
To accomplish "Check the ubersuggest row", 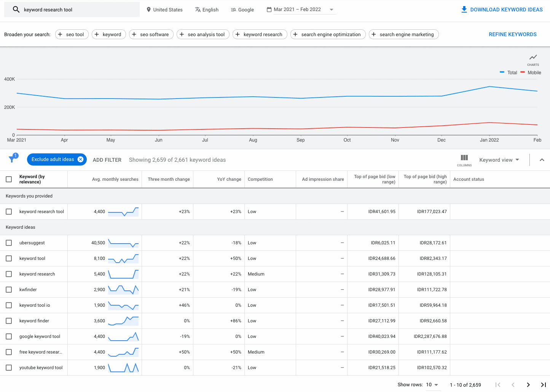I will pyautogui.click(x=9, y=243).
